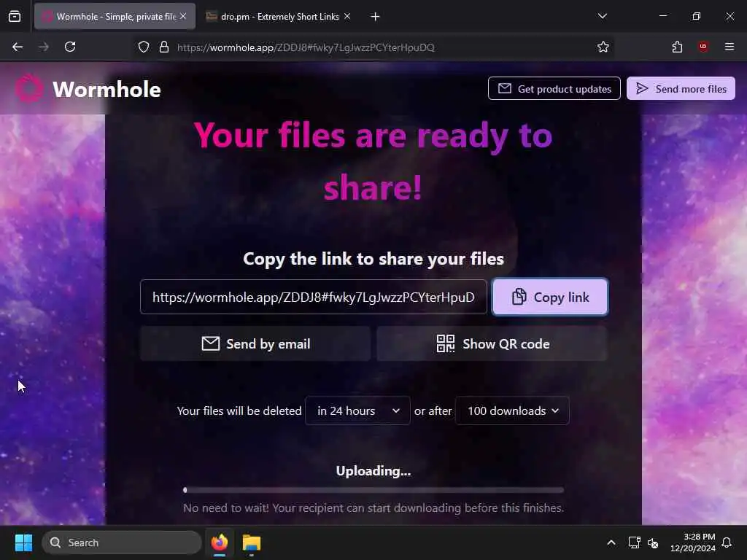View site security padlock info
Image resolution: width=747 pixels, height=560 pixels.
tap(164, 47)
